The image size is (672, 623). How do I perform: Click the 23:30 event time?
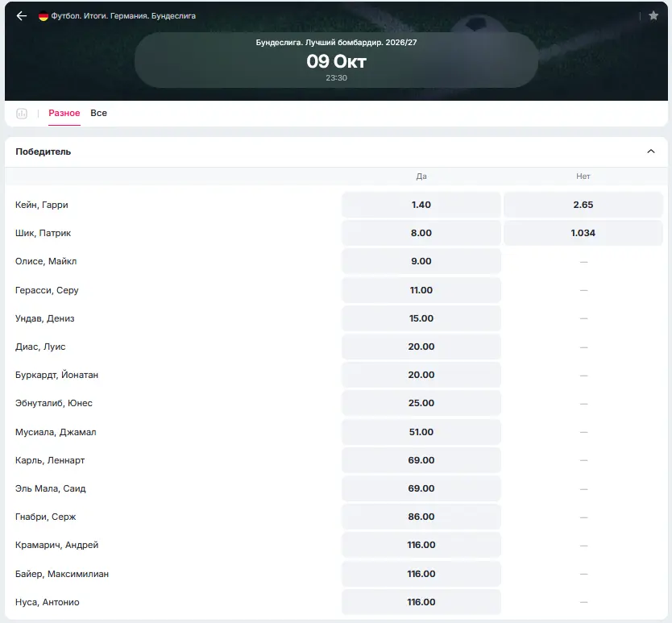tap(337, 78)
